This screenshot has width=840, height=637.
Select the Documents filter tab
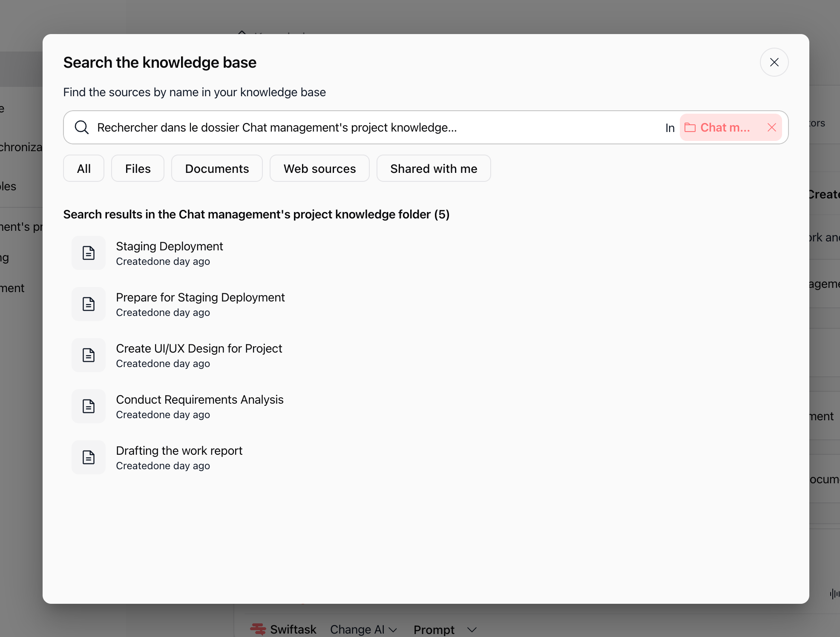[217, 169]
